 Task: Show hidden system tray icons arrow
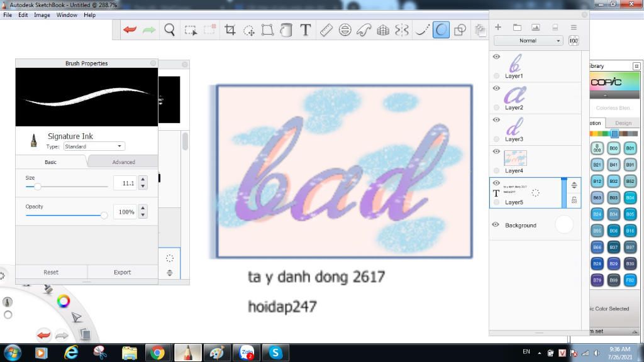pyautogui.click(x=540, y=353)
